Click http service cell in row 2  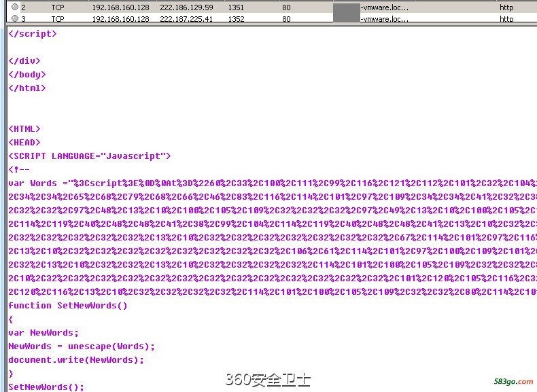[506, 7]
